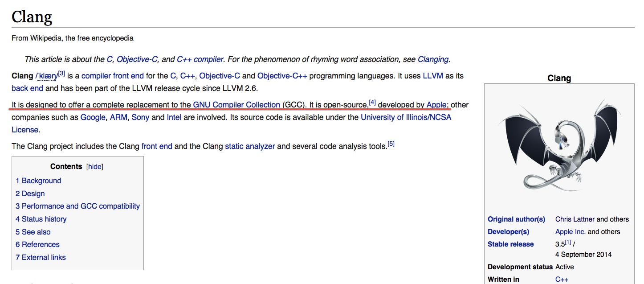This screenshot has width=644, height=284.
Task: Click the compiler front end link
Action: [112, 76]
